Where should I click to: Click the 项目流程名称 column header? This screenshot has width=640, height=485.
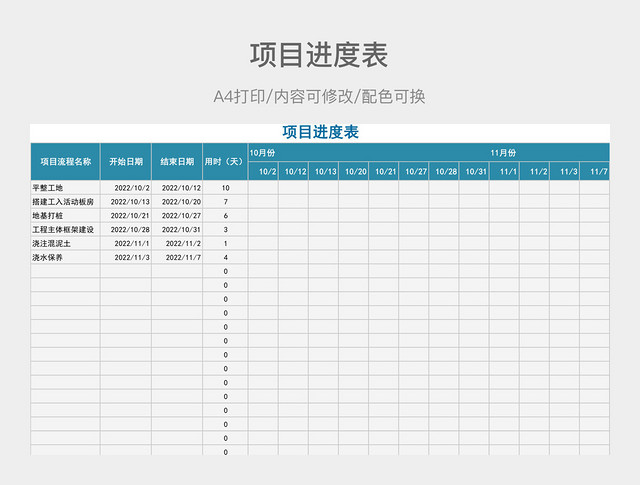pos(65,162)
